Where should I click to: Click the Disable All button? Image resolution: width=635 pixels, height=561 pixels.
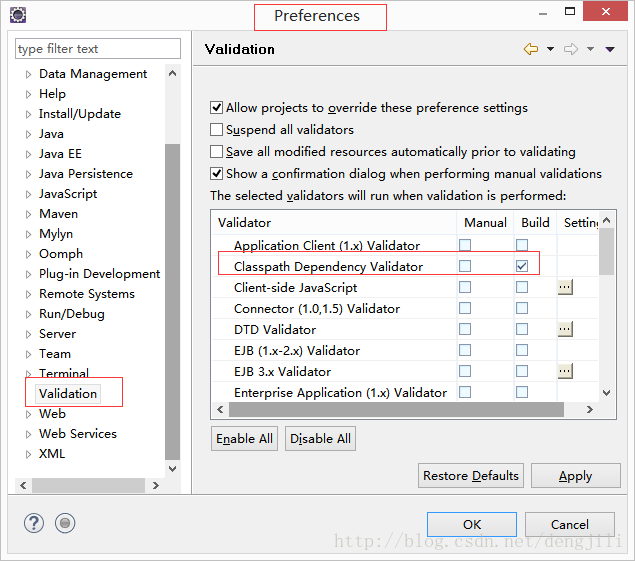(320, 438)
